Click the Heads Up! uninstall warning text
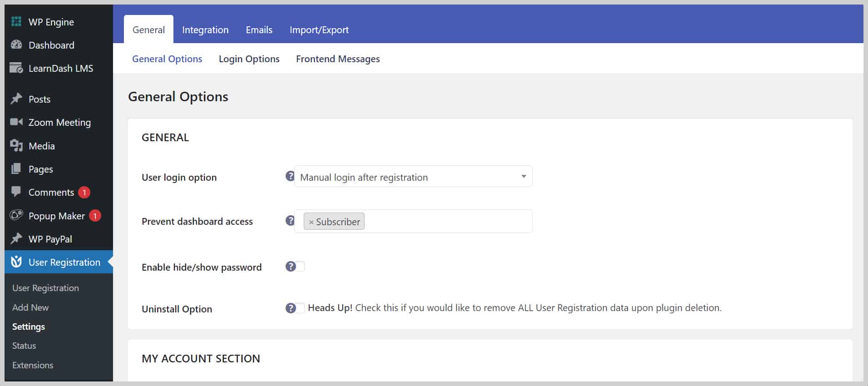The height and width of the screenshot is (386, 868). click(514, 308)
